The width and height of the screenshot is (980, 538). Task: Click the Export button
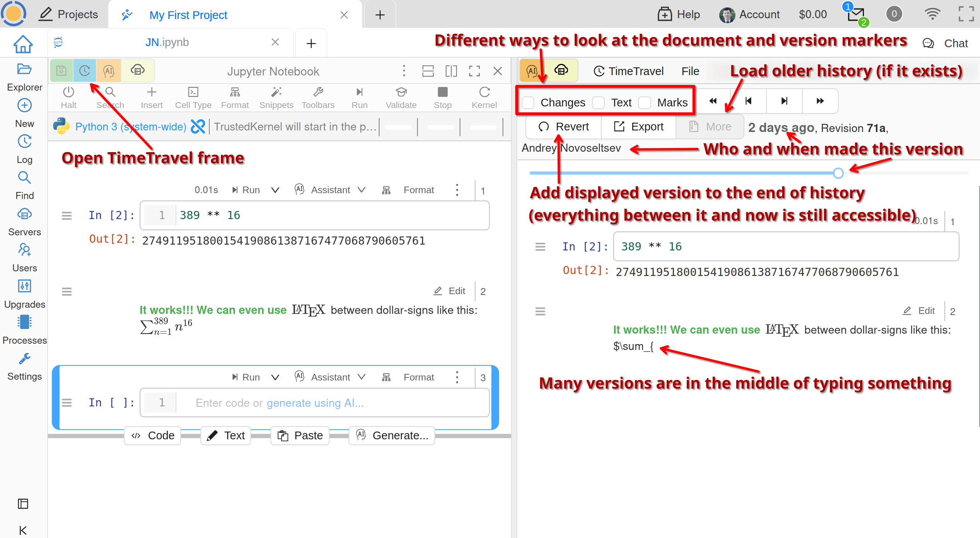pos(639,127)
